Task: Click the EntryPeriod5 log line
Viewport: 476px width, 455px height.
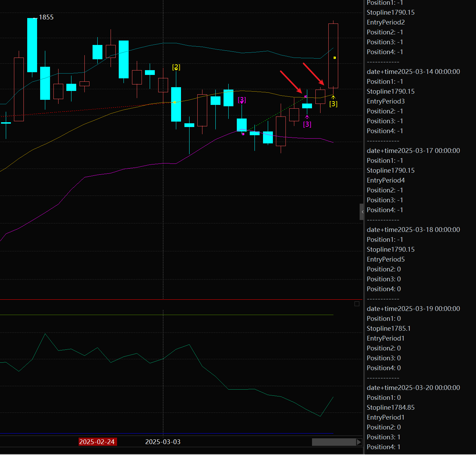Action: click(385, 259)
